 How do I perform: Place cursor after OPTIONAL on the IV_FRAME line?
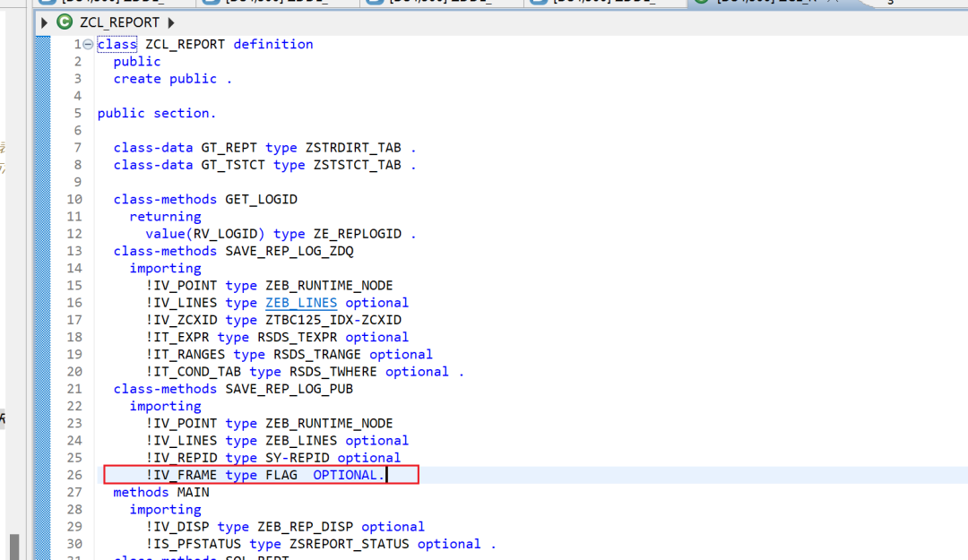[385, 475]
